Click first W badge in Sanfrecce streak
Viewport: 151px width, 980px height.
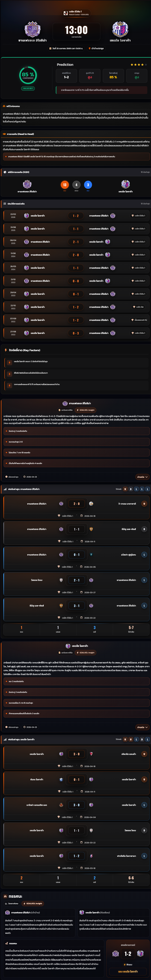point(125,489)
